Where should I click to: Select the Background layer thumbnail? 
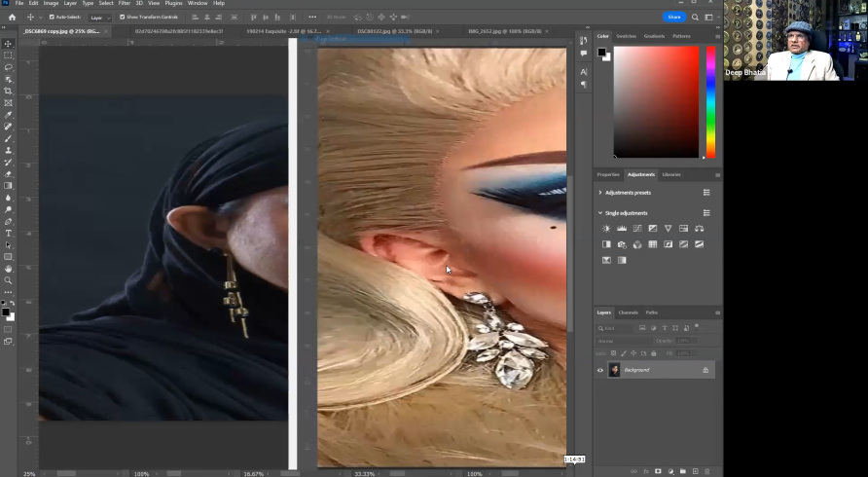pyautogui.click(x=614, y=370)
